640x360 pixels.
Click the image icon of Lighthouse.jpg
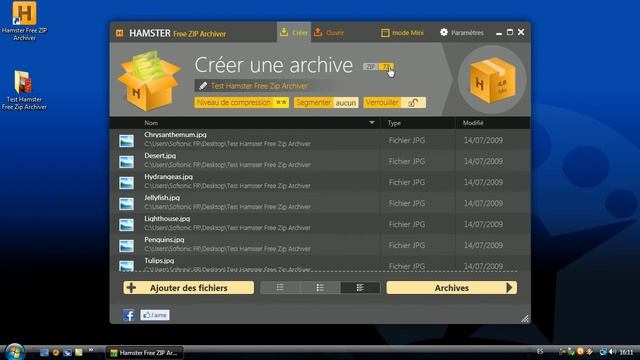click(127, 225)
